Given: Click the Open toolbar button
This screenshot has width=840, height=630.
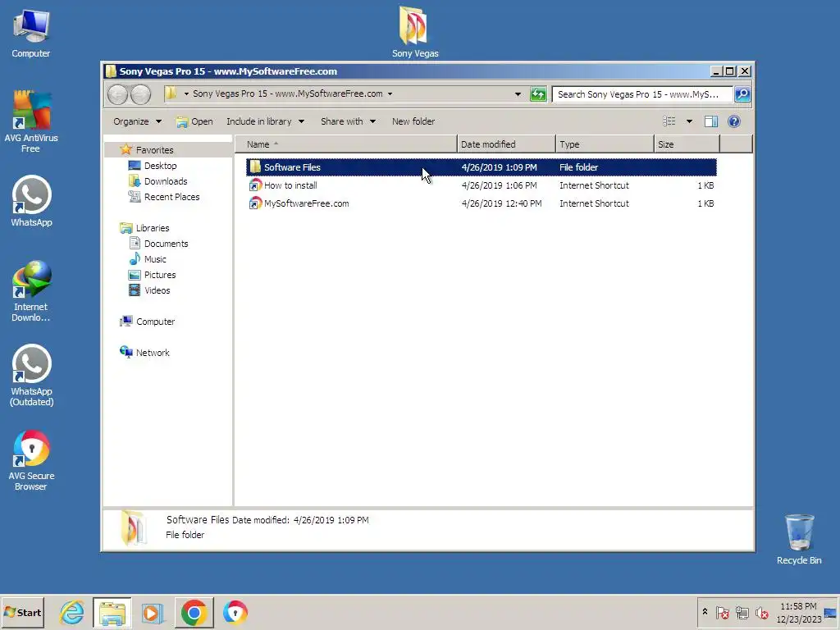Looking at the screenshot, I should (x=195, y=121).
